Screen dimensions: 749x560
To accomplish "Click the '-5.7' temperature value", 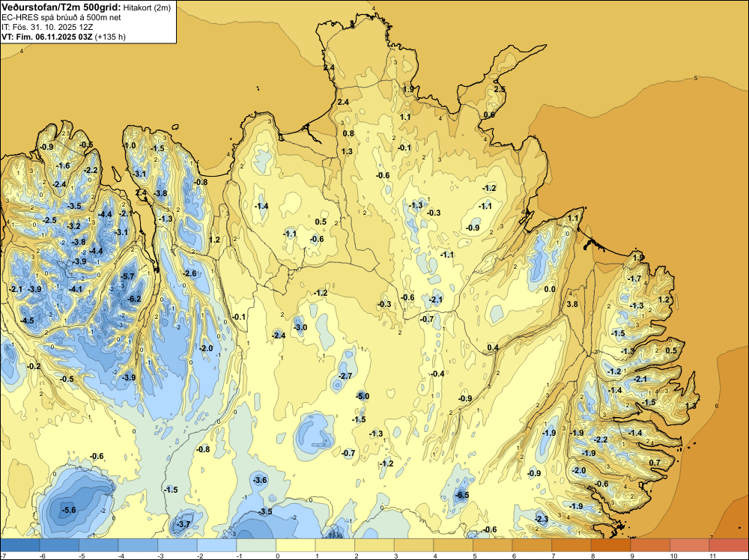I will [127, 276].
